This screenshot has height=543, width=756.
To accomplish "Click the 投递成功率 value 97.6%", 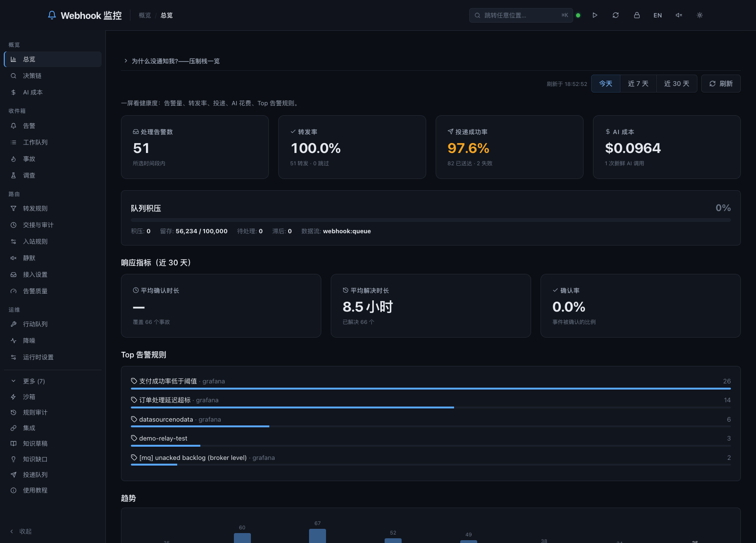I will coord(468,148).
